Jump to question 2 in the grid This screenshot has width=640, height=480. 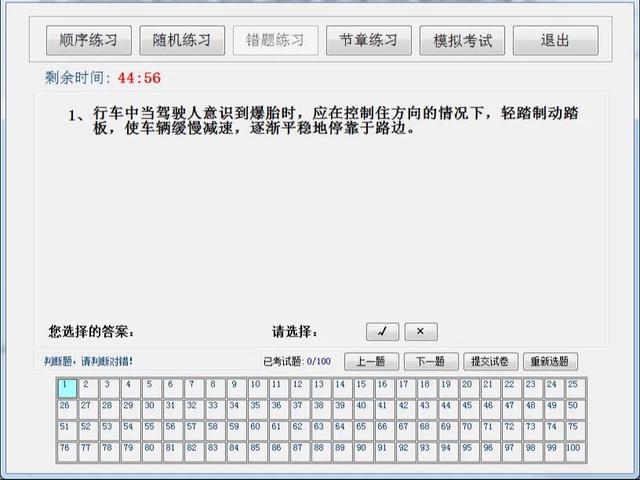pos(89,388)
